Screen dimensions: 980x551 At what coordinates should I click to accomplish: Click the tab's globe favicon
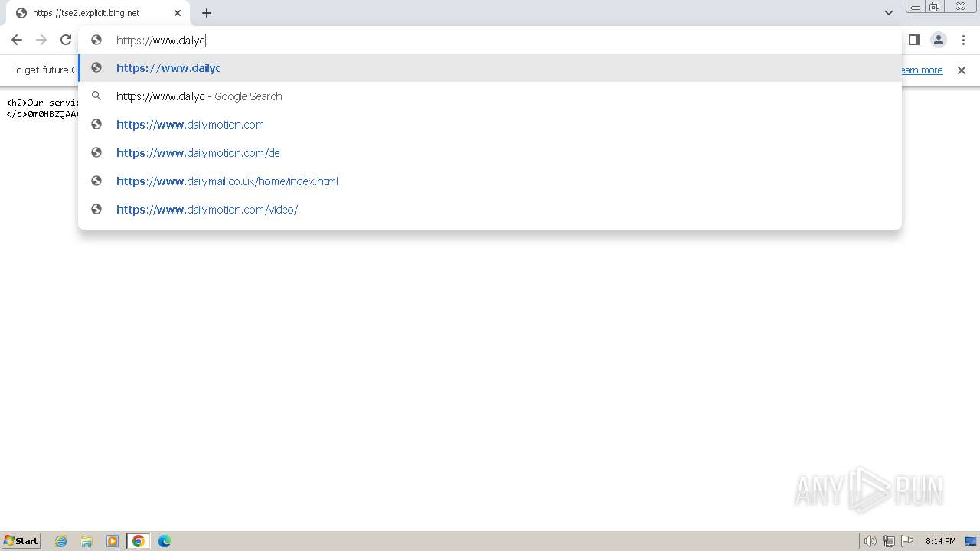21,13
